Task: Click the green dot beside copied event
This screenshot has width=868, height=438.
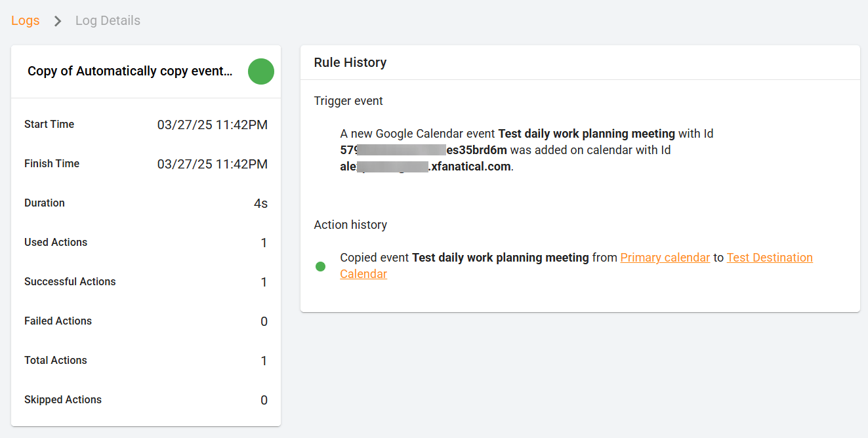Action: 320,266
